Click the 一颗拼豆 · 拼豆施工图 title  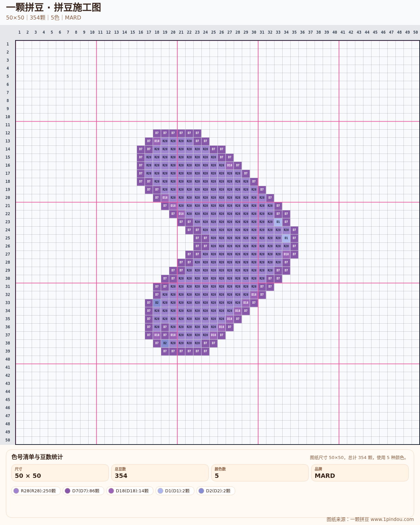click(x=54, y=7)
